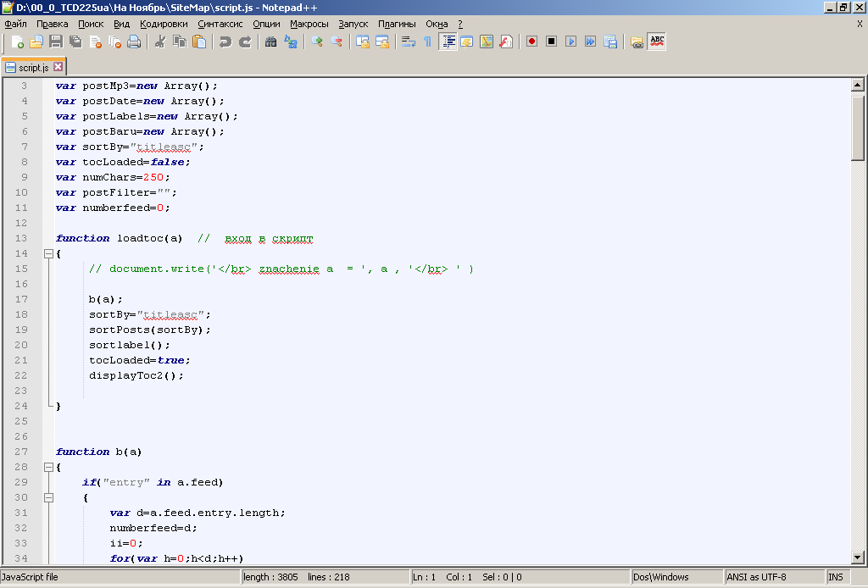Screen dimensions: 868x588
Task: Start macro recording
Action: (x=531, y=42)
